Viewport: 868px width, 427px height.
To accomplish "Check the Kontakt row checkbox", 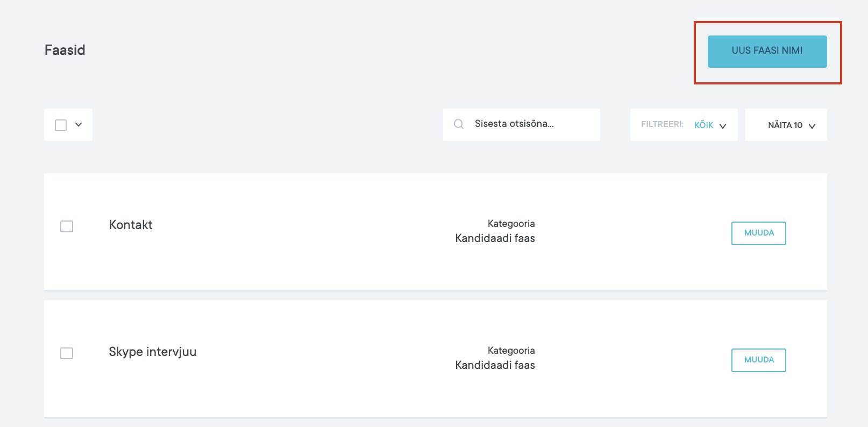I will click(x=67, y=226).
